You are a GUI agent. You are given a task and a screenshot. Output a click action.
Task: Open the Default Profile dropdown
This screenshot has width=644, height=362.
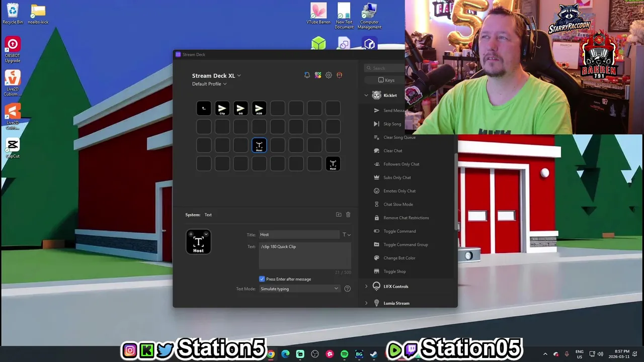point(209,84)
